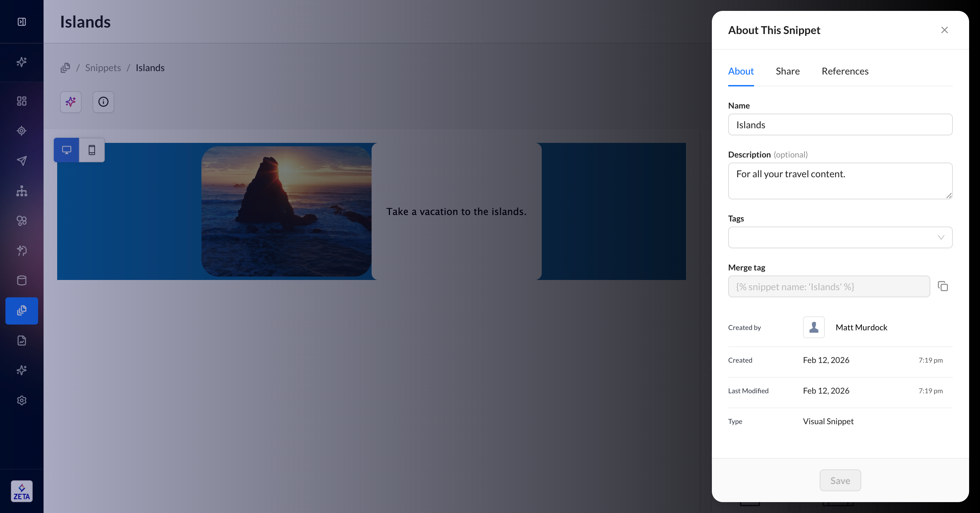Screen dimensions: 980x513
Task: Open the paper plane campaigns icon
Action: click(22, 161)
